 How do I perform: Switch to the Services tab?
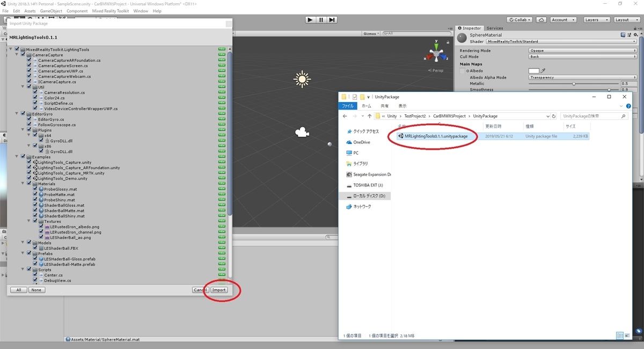(x=494, y=28)
